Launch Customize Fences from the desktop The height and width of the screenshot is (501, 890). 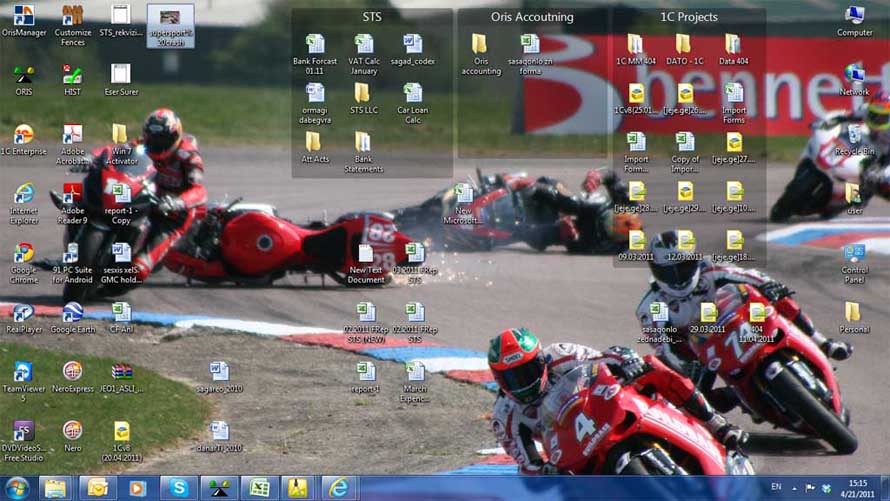click(x=72, y=15)
